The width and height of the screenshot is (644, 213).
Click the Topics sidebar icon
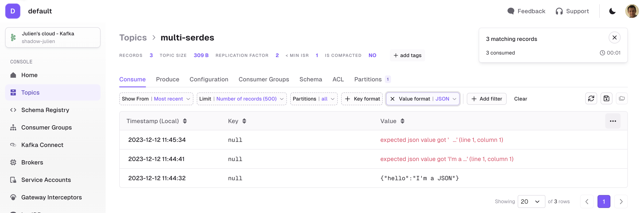13,92
